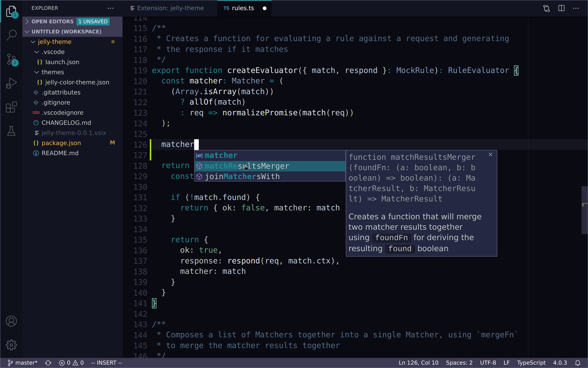Image resolution: width=588 pixels, height=368 pixels.
Task: Choose the matchResultsMerger suggestion
Action: [x=270, y=166]
